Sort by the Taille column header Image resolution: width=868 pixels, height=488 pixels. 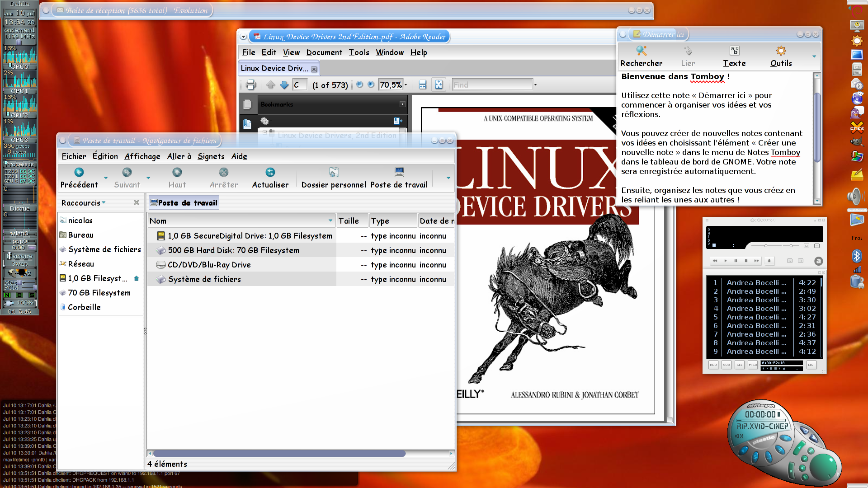click(x=353, y=221)
